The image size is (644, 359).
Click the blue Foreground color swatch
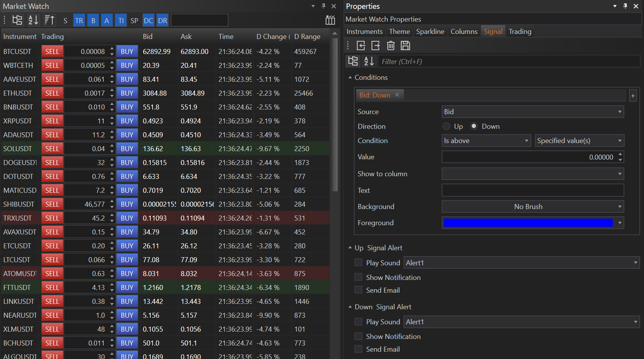click(x=528, y=223)
